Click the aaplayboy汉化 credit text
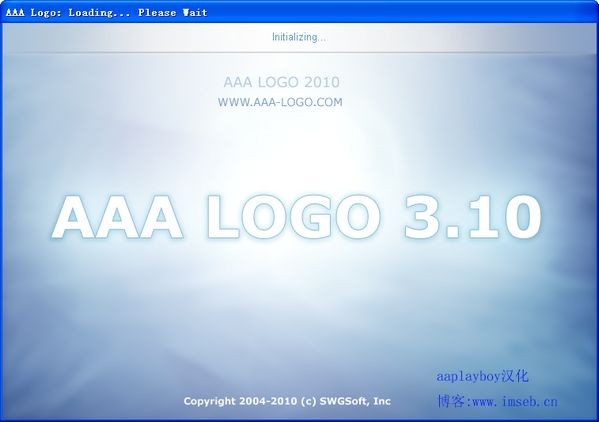Viewport: 599px width, 422px height. pos(482,377)
